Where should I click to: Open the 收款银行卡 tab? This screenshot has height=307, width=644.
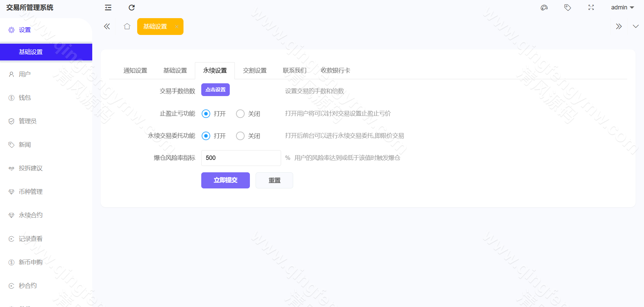(x=335, y=70)
